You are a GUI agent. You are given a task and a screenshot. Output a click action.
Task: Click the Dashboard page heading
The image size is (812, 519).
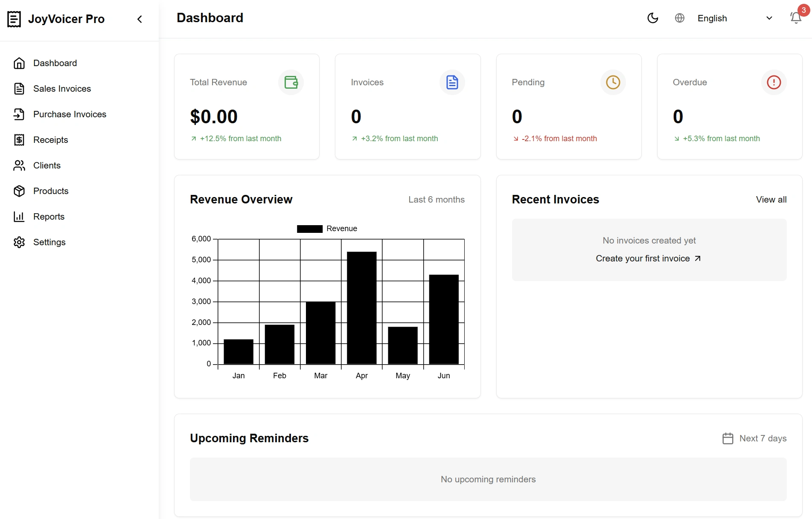click(x=210, y=18)
